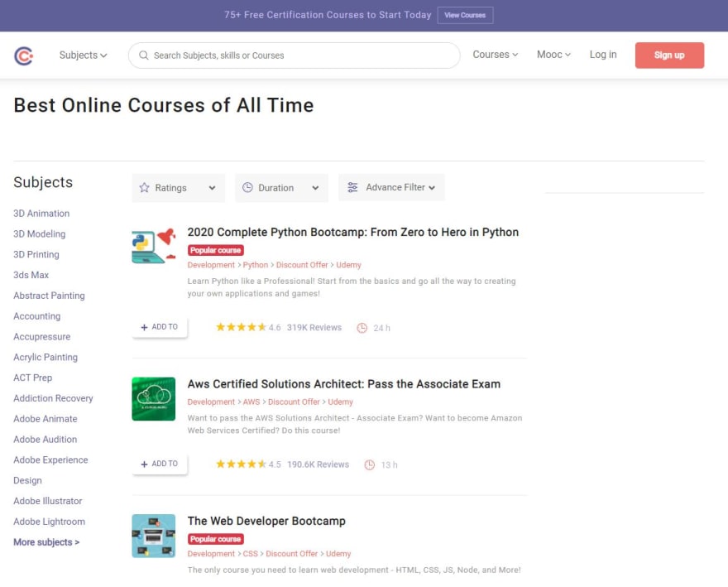Click Discount Offer under Web Developer Bootcamp
The image size is (728, 587).
pos(291,554)
